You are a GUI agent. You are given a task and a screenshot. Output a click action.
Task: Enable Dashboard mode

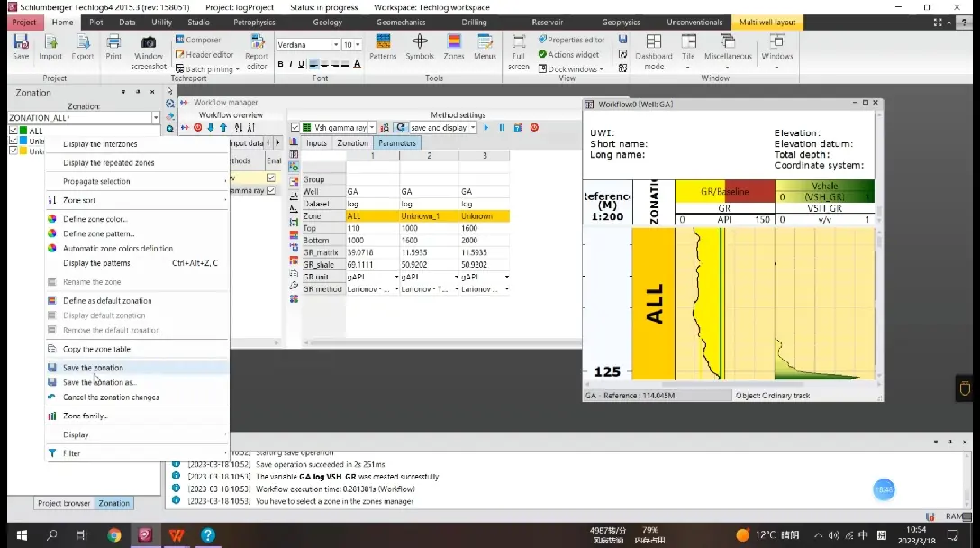tap(654, 52)
